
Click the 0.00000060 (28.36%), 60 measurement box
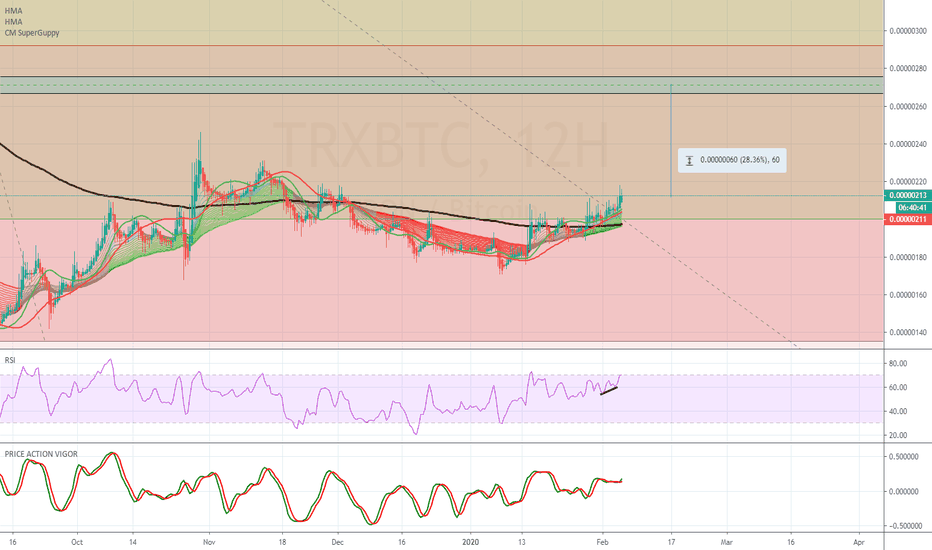[732, 161]
